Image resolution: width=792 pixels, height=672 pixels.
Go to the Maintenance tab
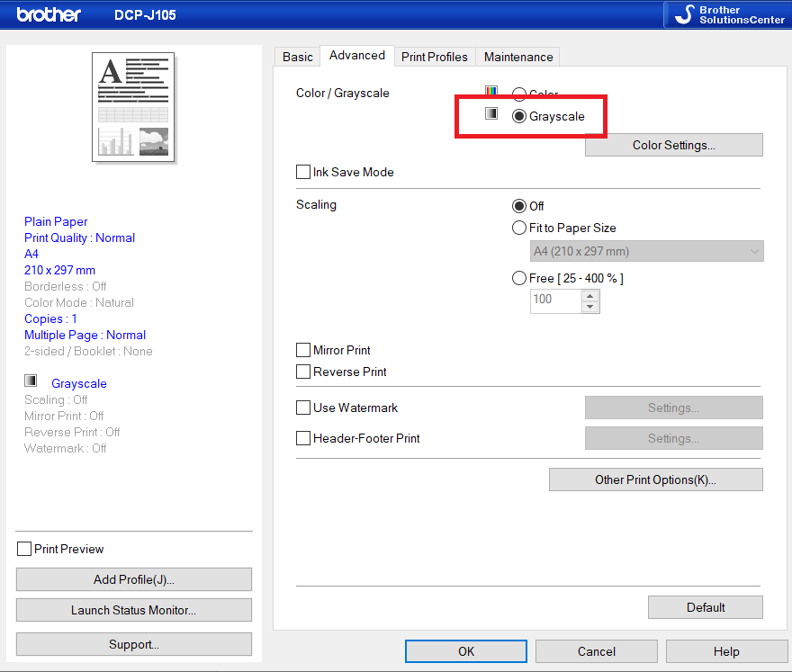click(518, 57)
